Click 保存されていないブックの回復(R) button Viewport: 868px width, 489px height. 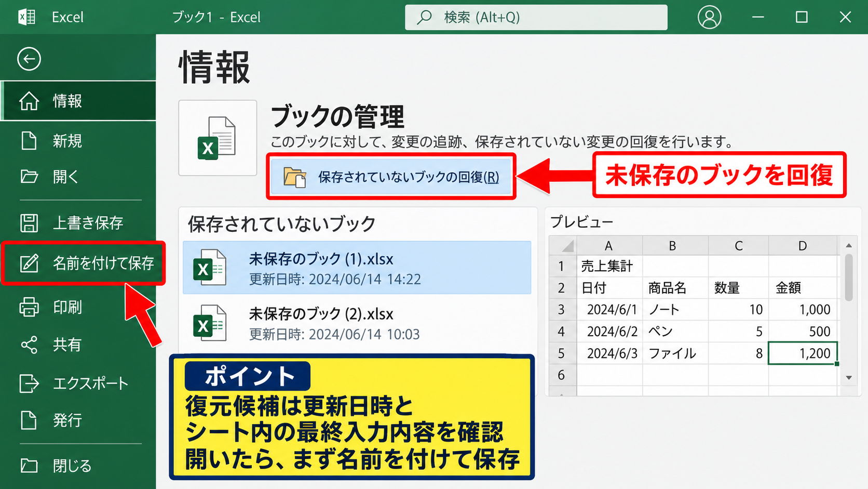tap(391, 177)
